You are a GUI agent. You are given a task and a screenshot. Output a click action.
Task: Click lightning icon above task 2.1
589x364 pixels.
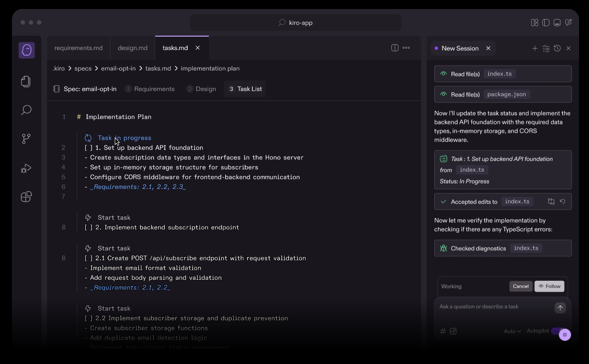coord(88,248)
